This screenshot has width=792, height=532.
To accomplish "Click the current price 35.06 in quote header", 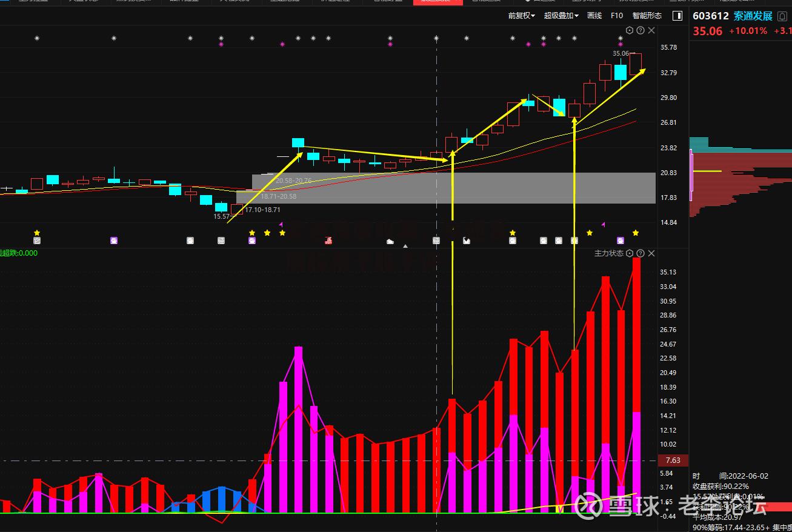I will pyautogui.click(x=708, y=32).
